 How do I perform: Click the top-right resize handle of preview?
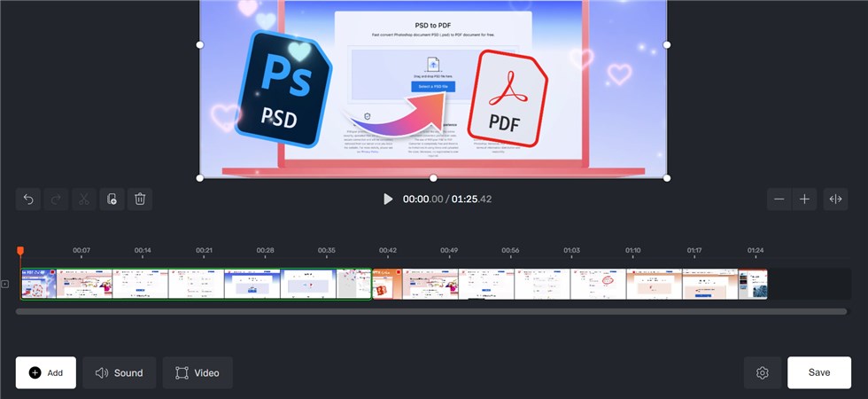point(666,44)
